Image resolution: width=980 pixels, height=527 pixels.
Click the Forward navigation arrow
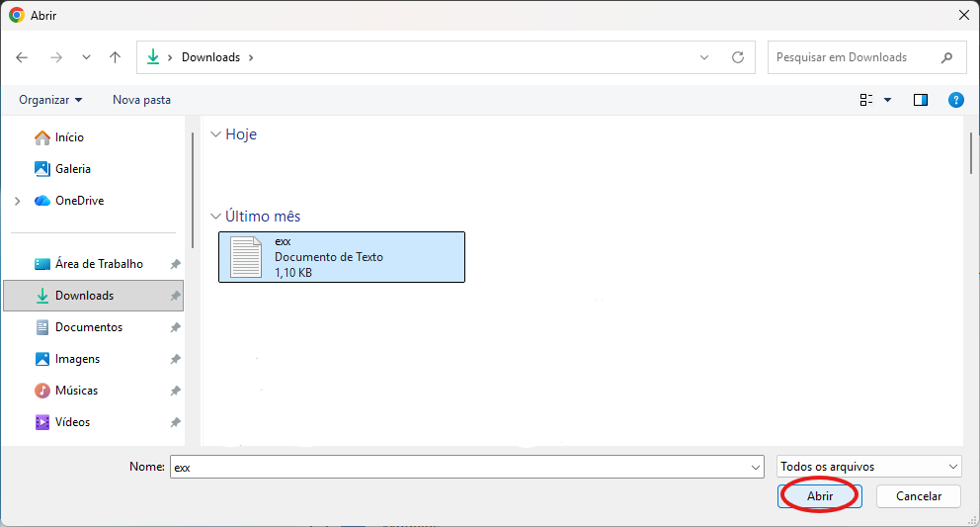click(55, 57)
